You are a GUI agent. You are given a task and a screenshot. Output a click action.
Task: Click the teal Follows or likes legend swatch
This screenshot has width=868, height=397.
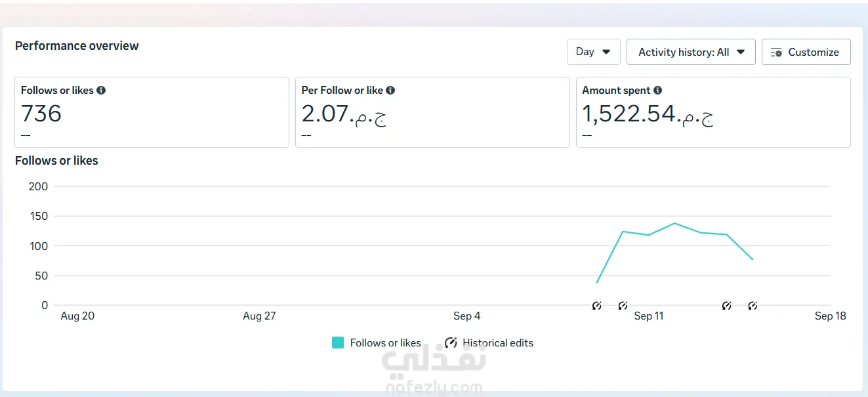tap(338, 343)
